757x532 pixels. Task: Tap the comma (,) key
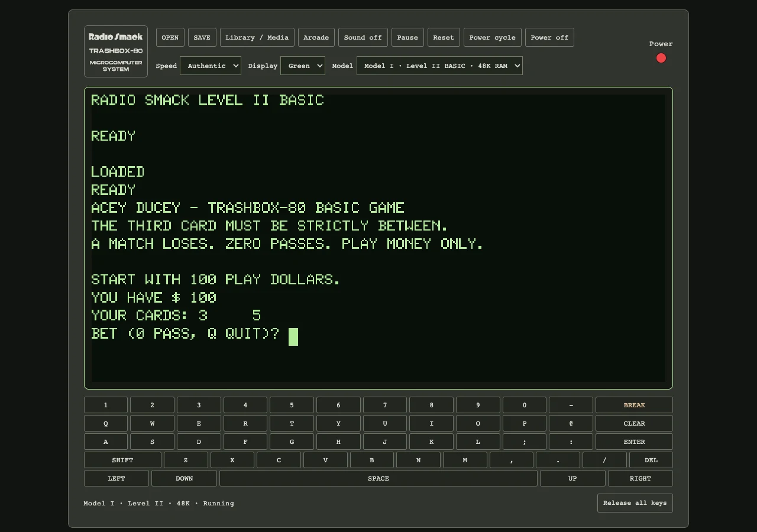coord(512,460)
